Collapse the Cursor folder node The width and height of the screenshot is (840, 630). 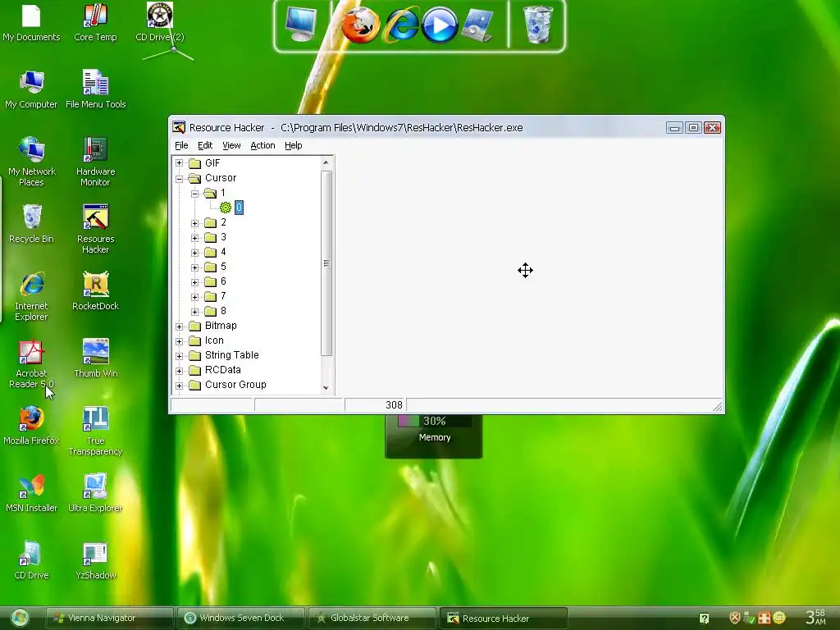click(180, 178)
